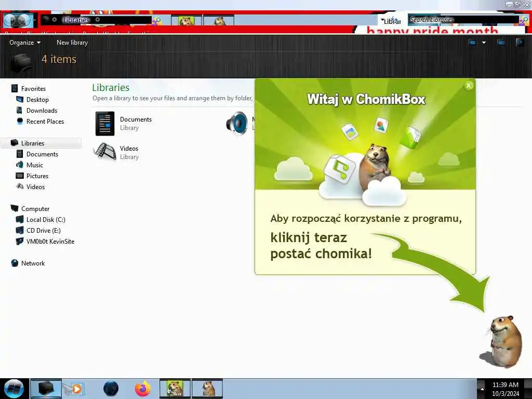Click the Desktop icon in sidebar
This screenshot has width=532, height=399.
coord(20,99)
